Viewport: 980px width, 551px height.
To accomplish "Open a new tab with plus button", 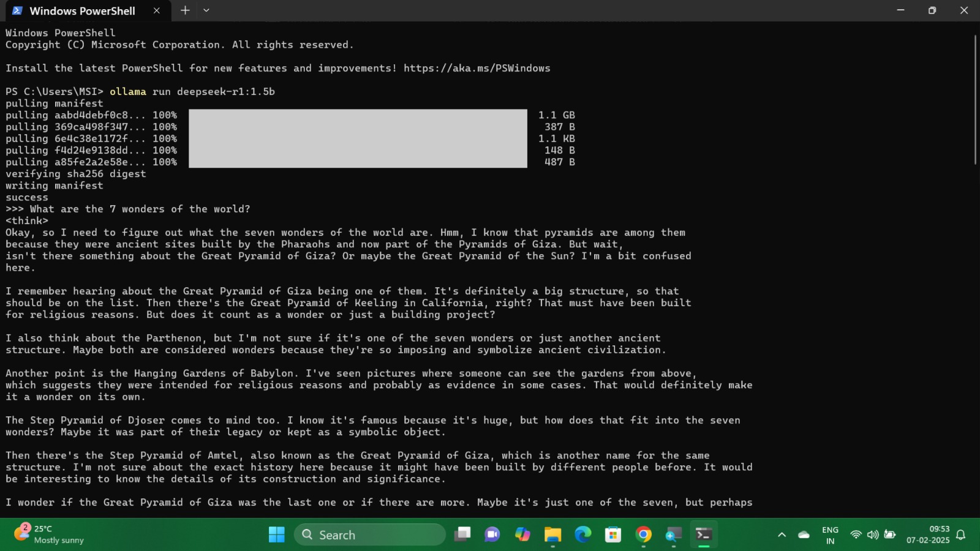I will (x=185, y=10).
